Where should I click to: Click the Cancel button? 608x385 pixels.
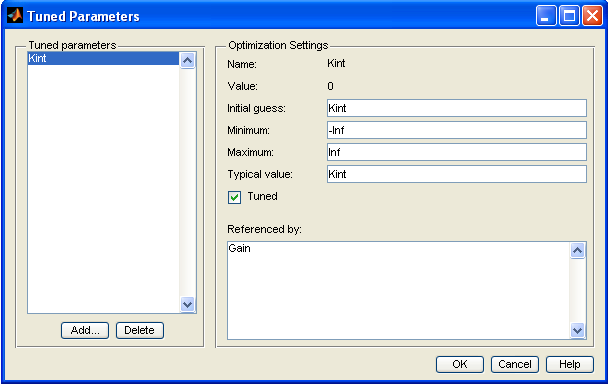(x=515, y=364)
